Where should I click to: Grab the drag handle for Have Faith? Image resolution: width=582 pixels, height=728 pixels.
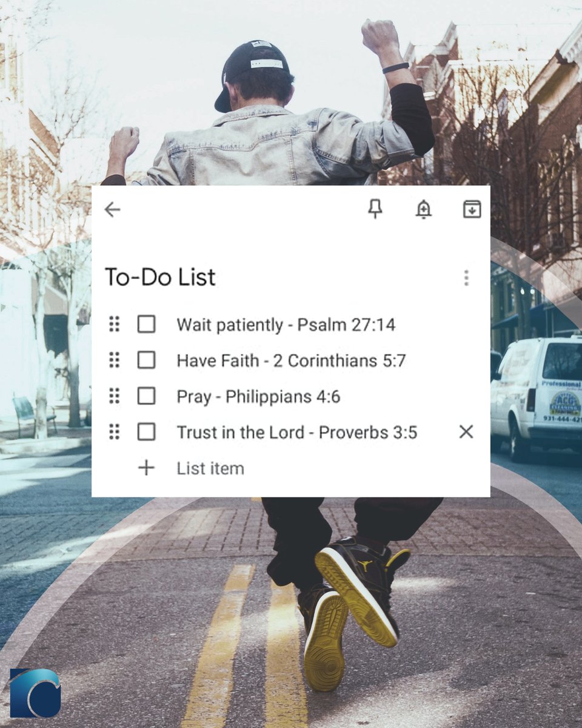114,360
